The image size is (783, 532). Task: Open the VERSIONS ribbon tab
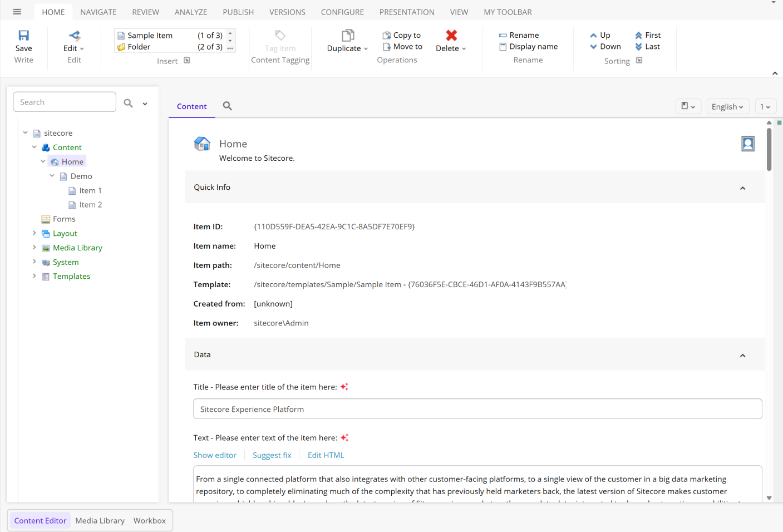(x=287, y=12)
